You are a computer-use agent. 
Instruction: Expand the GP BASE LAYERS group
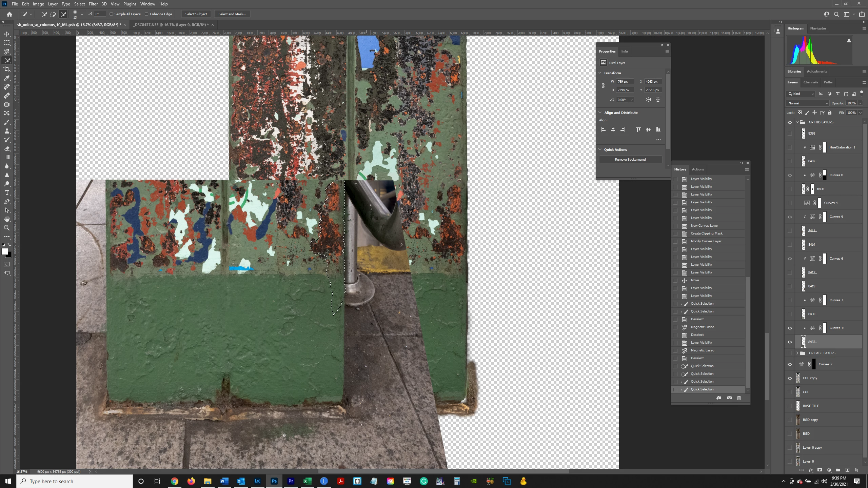[797, 353]
